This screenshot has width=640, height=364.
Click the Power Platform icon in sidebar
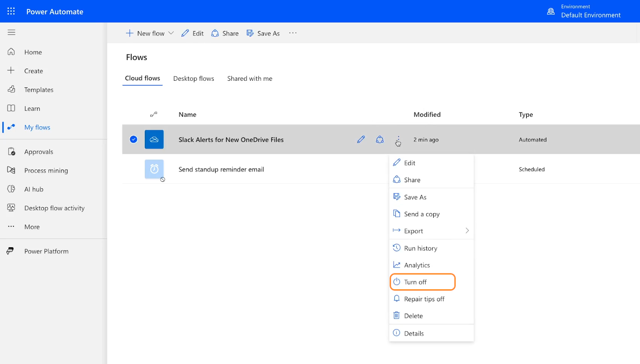(x=10, y=251)
